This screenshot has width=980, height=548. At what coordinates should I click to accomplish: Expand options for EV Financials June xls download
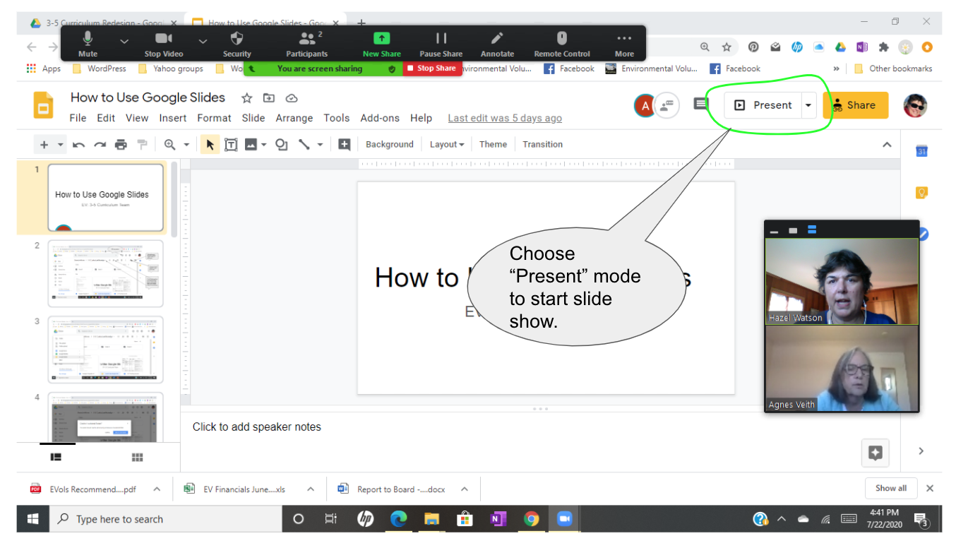click(x=311, y=489)
